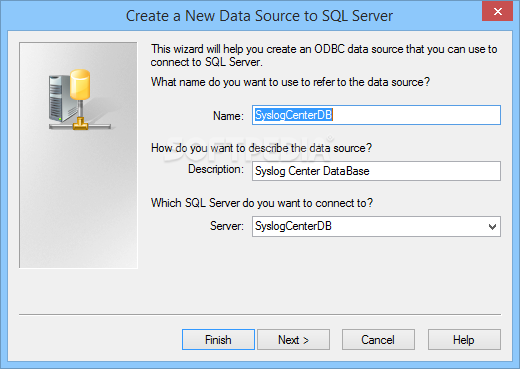Edit the Description text field
The height and width of the screenshot is (369, 520).
[x=376, y=171]
